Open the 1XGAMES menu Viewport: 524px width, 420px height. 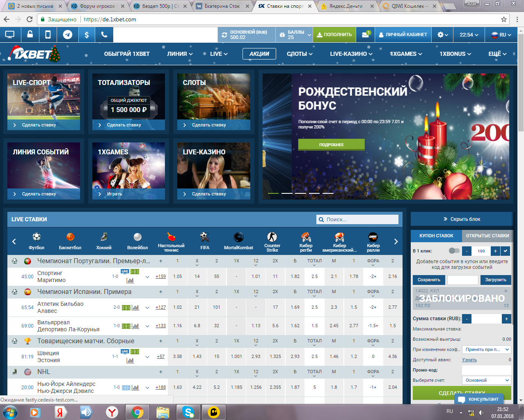[x=406, y=54]
